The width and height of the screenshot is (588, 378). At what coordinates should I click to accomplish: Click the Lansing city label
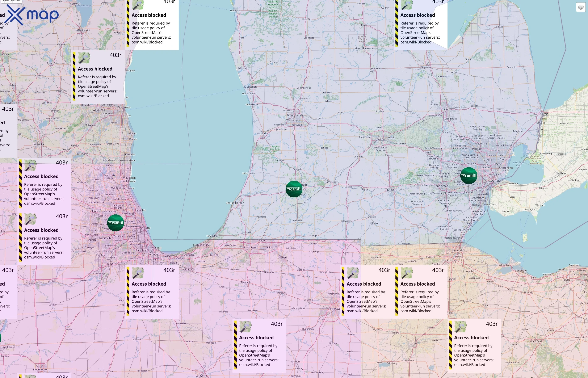click(x=380, y=139)
